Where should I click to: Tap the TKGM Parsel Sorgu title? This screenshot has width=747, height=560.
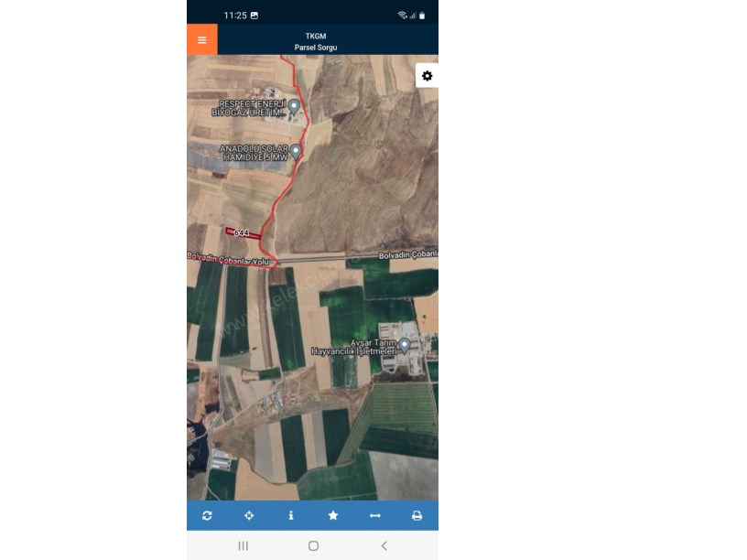316,41
